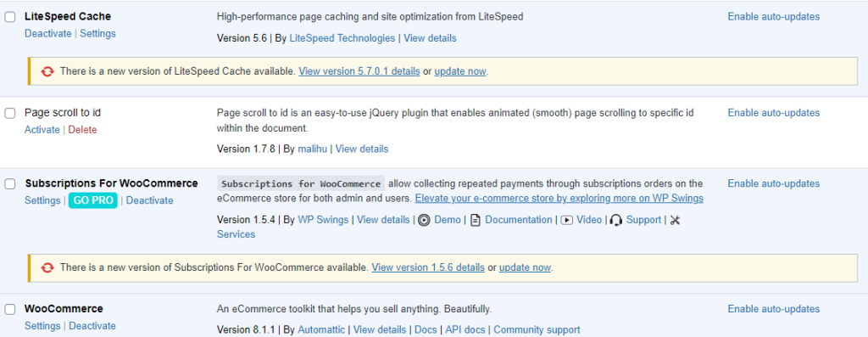Enable auto-updates for LiteSpeed Cache
This screenshot has width=868, height=337.
773,17
